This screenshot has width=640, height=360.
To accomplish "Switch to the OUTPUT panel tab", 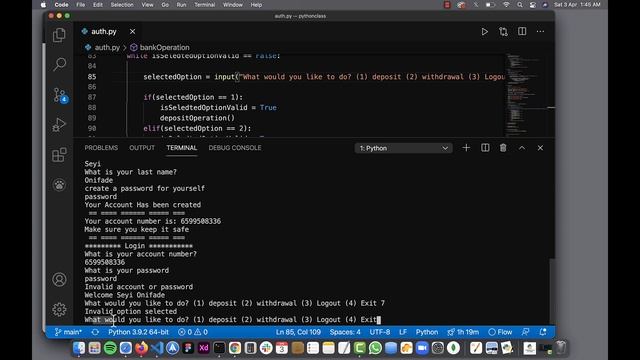I will pos(142,148).
